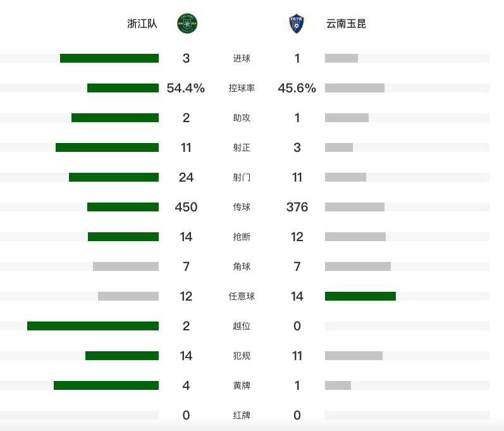Image resolution: width=504 pixels, height=431 pixels.
Task: Click Yunnan's gray bar for 376 passes
Action: 355,207
